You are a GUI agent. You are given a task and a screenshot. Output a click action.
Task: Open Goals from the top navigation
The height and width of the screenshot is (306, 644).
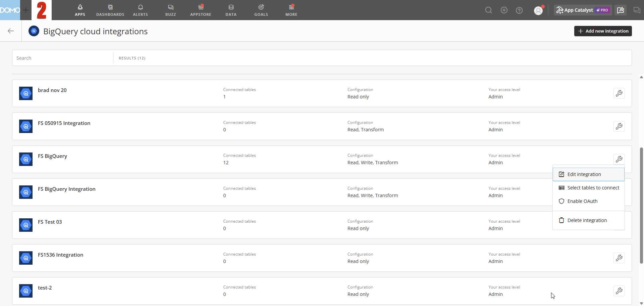[x=261, y=10]
